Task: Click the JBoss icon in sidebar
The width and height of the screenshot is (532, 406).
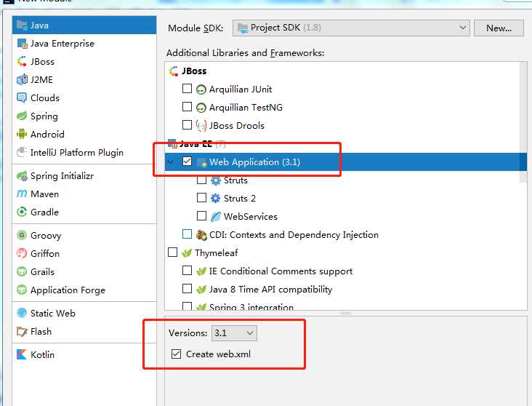Action: (x=22, y=62)
